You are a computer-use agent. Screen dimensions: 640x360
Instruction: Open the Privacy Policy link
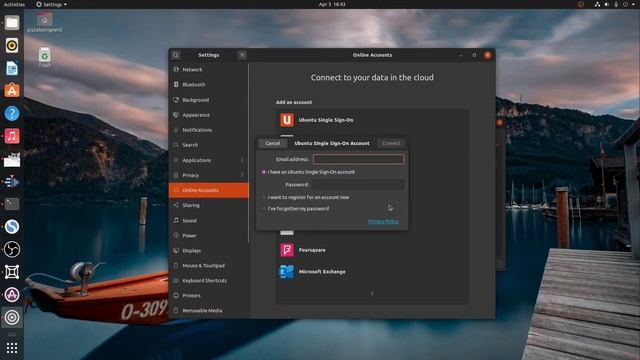pos(383,222)
